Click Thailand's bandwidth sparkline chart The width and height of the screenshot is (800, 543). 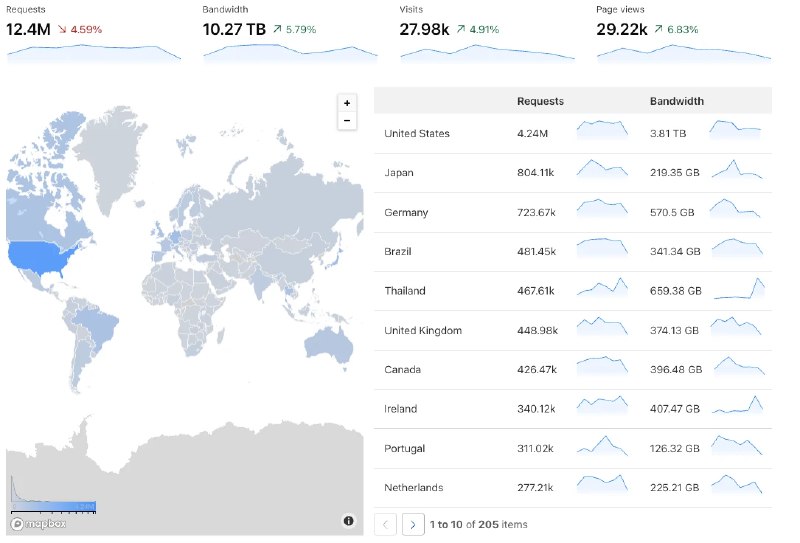click(737, 289)
